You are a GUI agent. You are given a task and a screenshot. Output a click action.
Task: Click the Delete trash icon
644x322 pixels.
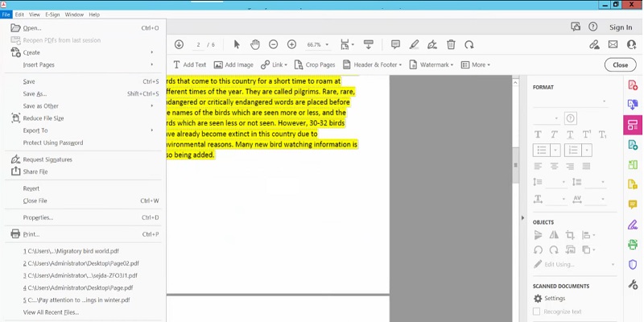pyautogui.click(x=451, y=44)
